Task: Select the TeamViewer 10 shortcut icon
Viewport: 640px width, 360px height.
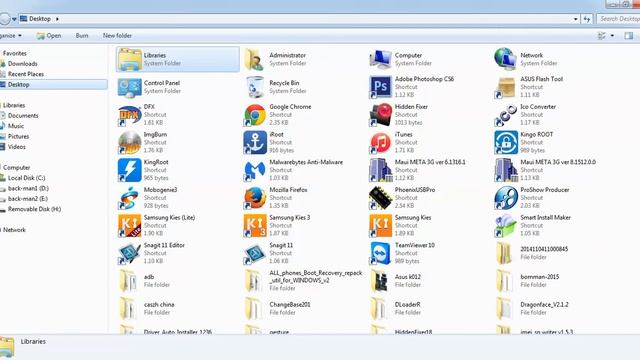Action: 380,253
